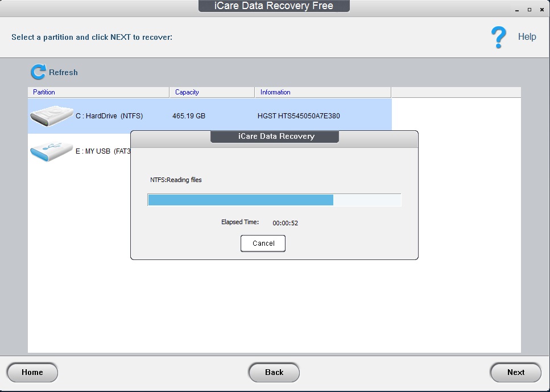Open the Help link
550x392 pixels.
(527, 36)
